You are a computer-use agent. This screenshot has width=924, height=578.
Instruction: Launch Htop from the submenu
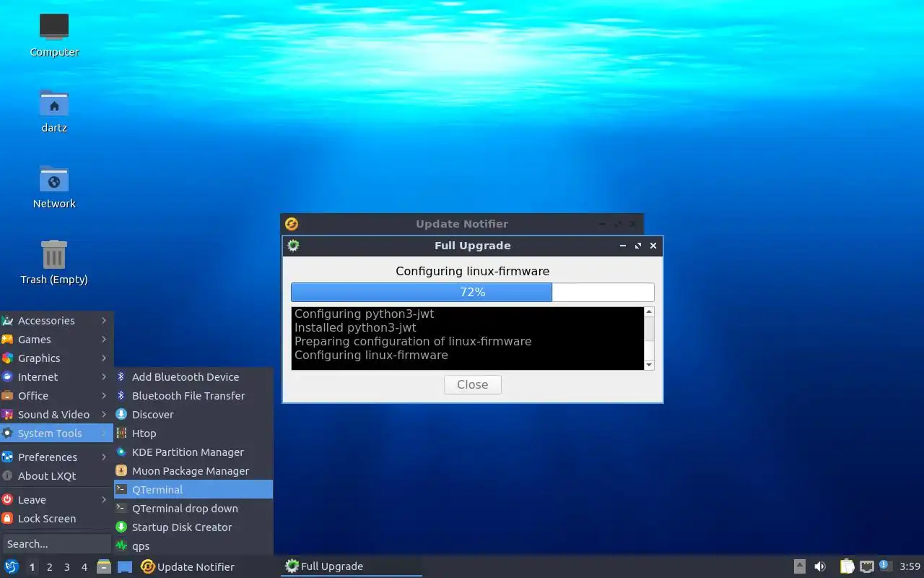click(193, 433)
